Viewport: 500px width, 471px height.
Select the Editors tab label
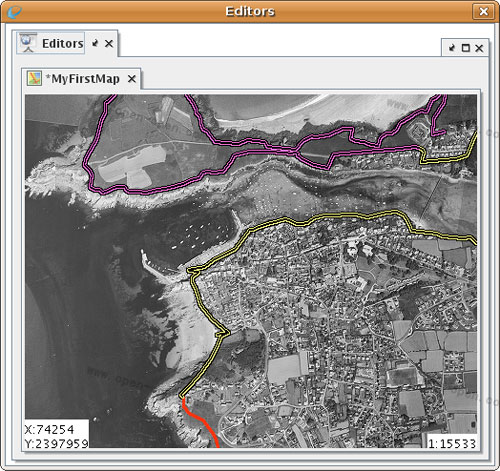[63, 43]
